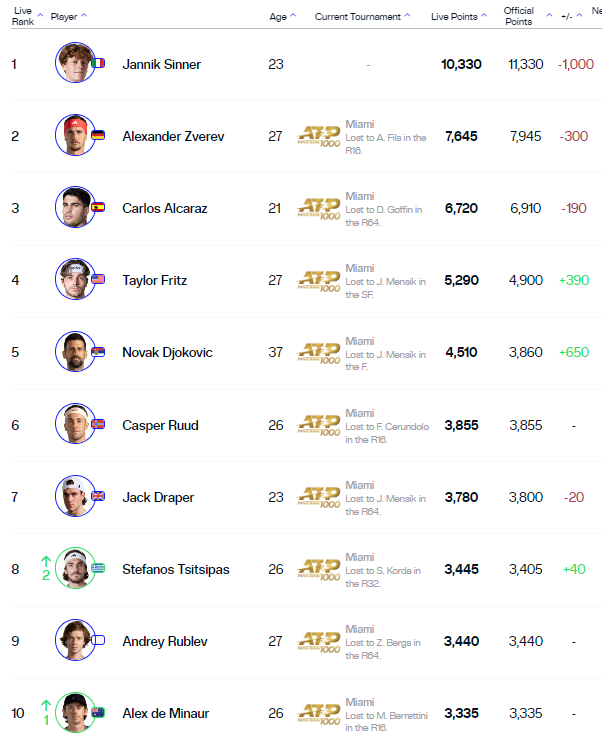Sort by Current Tournament column header

click(358, 17)
